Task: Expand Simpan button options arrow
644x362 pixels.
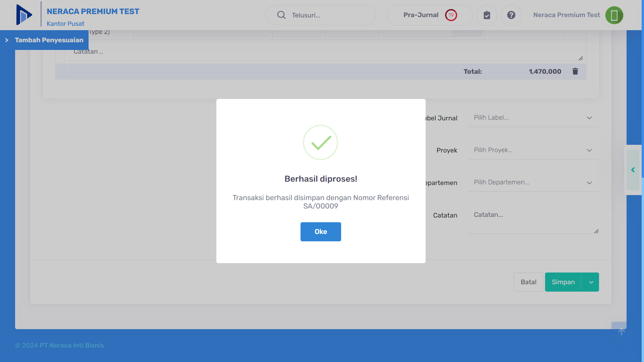Action: pos(591,282)
